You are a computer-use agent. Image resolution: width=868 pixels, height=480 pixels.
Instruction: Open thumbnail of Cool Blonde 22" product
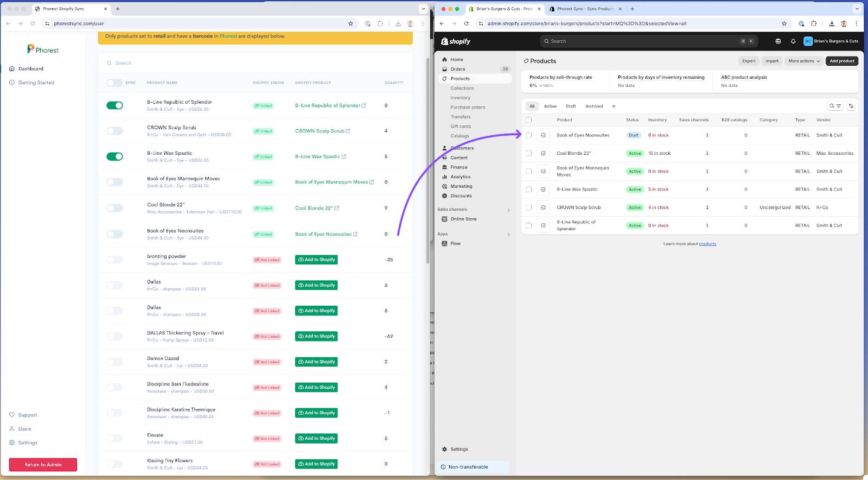[x=543, y=153]
